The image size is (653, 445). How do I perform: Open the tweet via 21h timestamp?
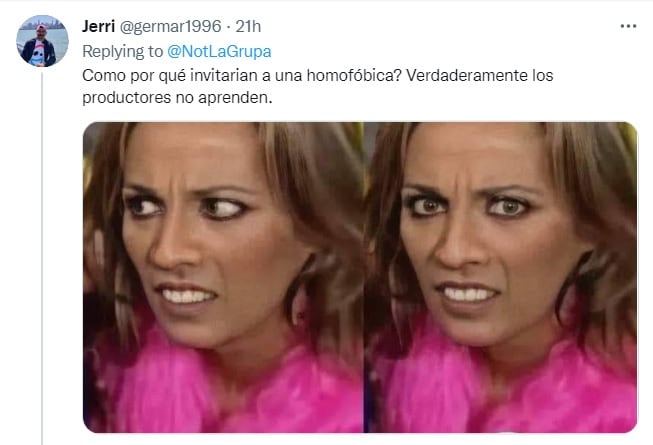[248, 27]
